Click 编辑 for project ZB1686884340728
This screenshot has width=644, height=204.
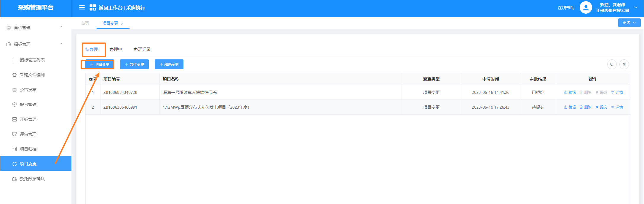[570, 92]
